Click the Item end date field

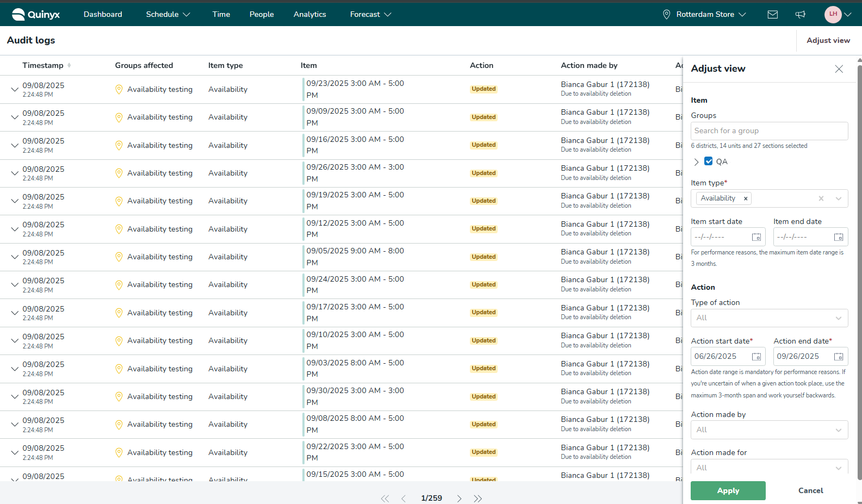pos(811,237)
